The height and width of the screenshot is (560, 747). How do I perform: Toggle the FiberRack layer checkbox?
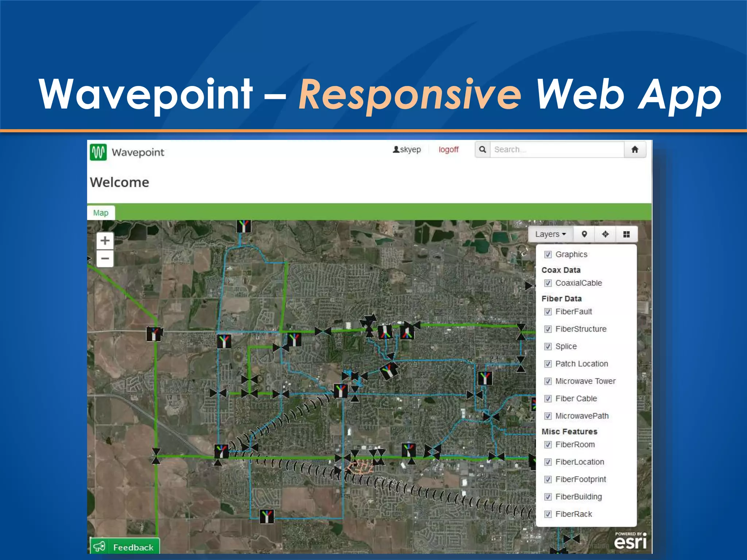pyautogui.click(x=548, y=514)
